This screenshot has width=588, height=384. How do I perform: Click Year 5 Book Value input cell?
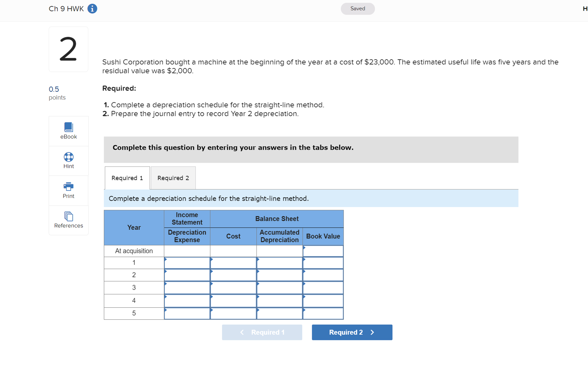click(323, 314)
